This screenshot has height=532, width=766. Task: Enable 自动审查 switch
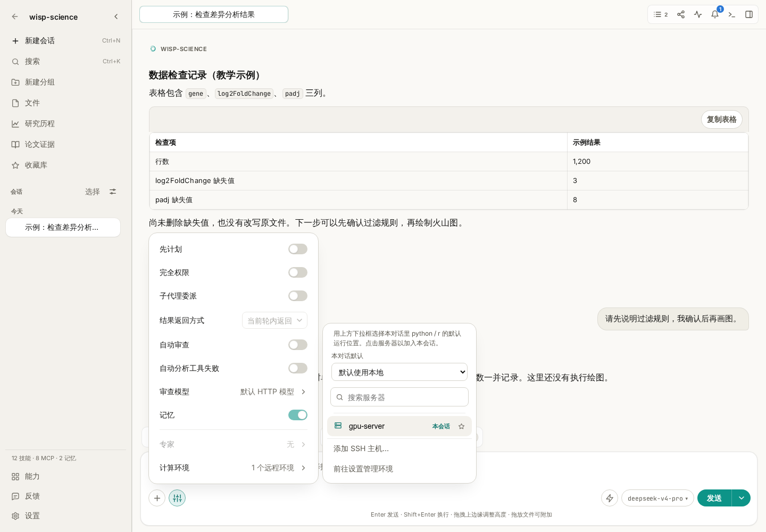tap(298, 345)
